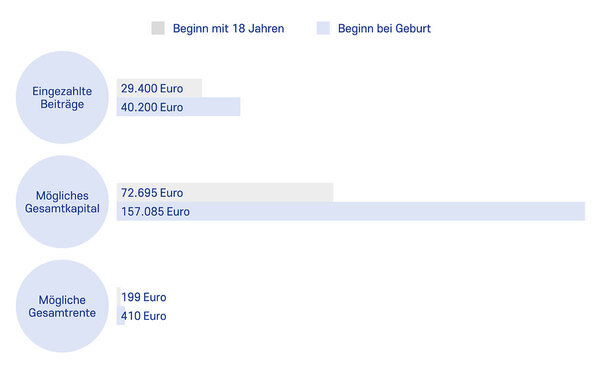Select the 40.200 Euro blue bar

(x=178, y=107)
